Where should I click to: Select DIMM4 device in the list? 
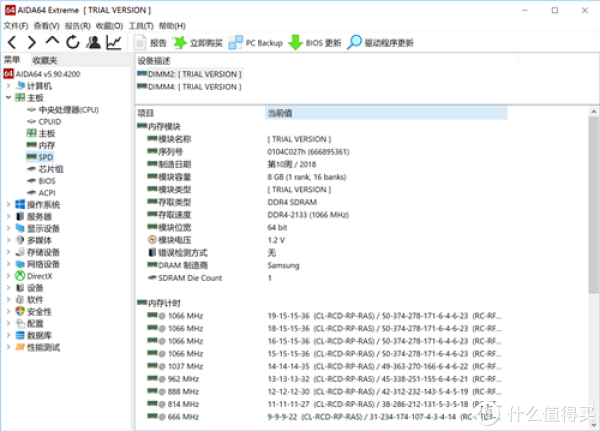pyautogui.click(x=190, y=87)
